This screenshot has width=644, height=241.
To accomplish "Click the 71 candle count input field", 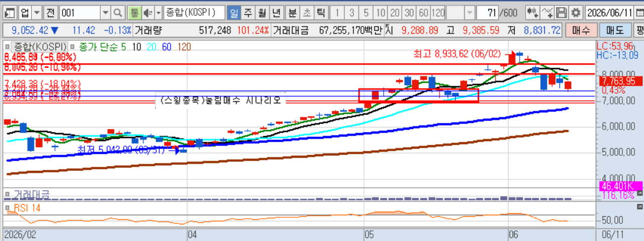I will (487, 12).
